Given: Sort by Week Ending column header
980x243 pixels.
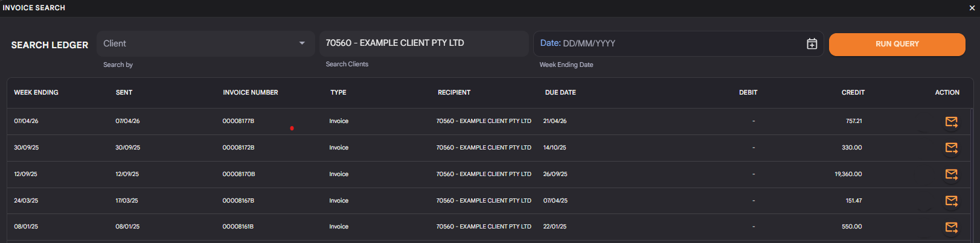Looking at the screenshot, I should point(36,92).
